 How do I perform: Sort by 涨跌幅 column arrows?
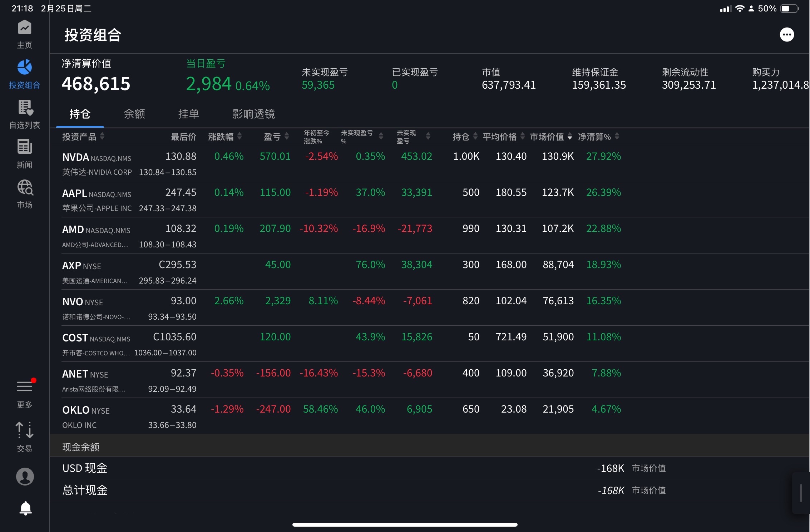pyautogui.click(x=239, y=136)
